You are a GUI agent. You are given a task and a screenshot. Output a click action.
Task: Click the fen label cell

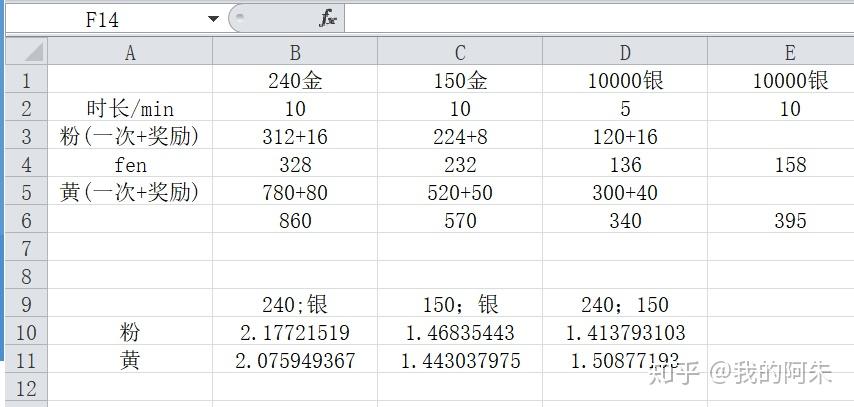tap(130, 164)
